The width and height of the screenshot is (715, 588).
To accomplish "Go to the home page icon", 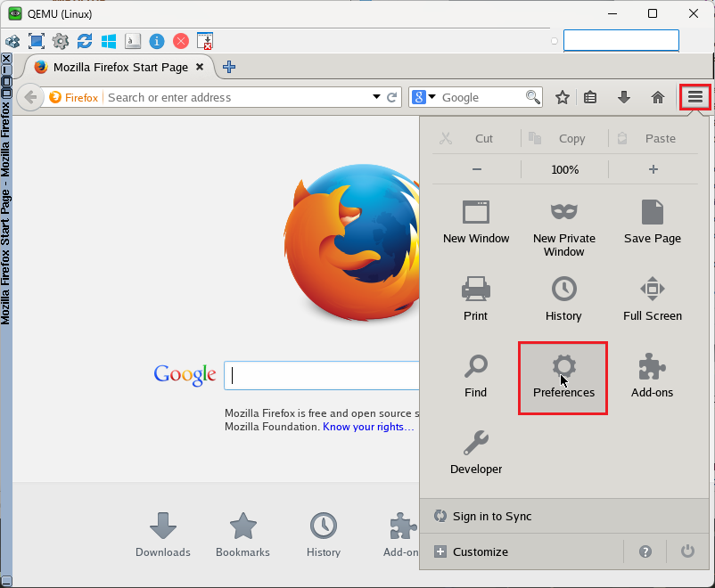I will (x=657, y=97).
